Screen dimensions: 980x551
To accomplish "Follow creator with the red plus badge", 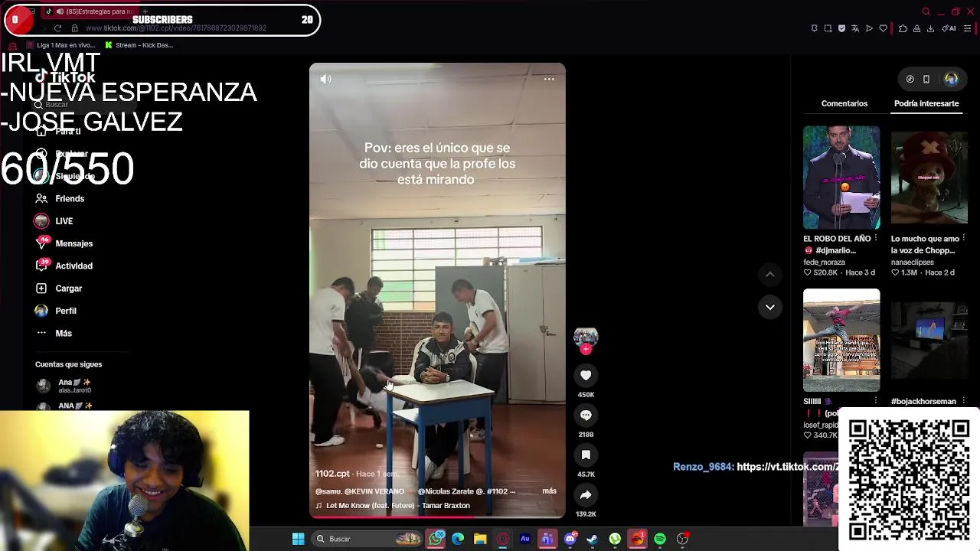I will pyautogui.click(x=586, y=350).
